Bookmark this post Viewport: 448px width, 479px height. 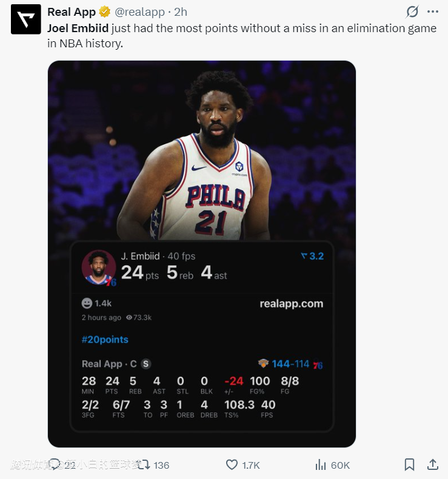point(409,465)
